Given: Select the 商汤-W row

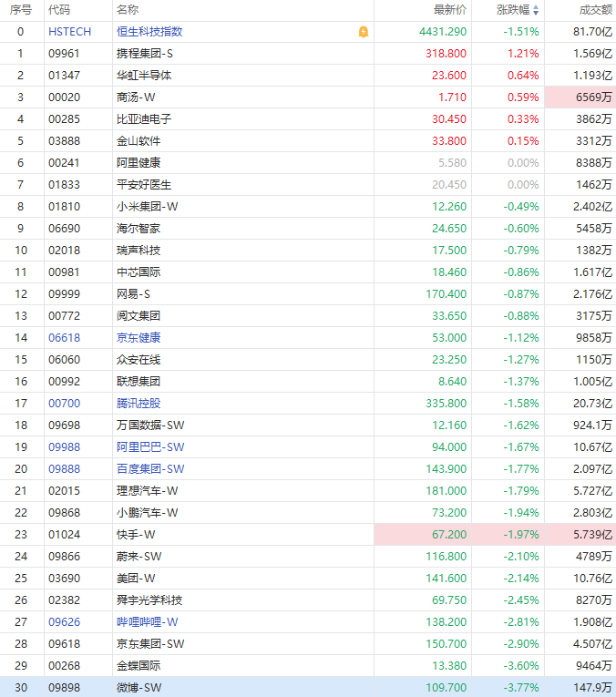Looking at the screenshot, I should point(308,97).
